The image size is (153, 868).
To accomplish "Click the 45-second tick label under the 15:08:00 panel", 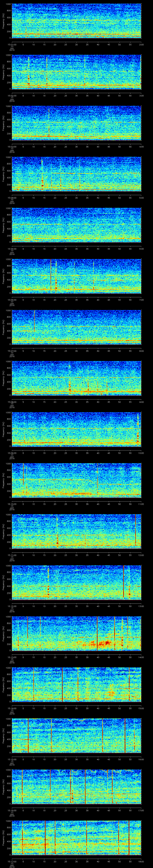I will [109, 402].
